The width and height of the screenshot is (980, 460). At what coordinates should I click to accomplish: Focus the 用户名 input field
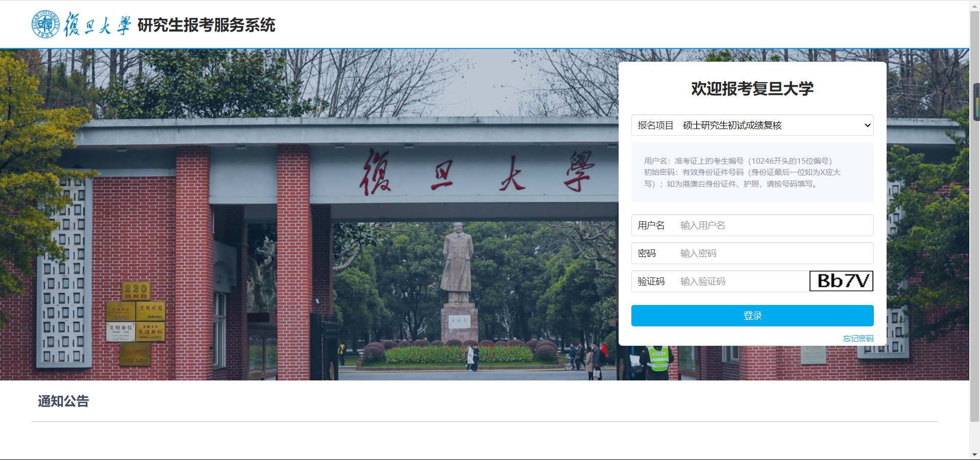pos(752,225)
